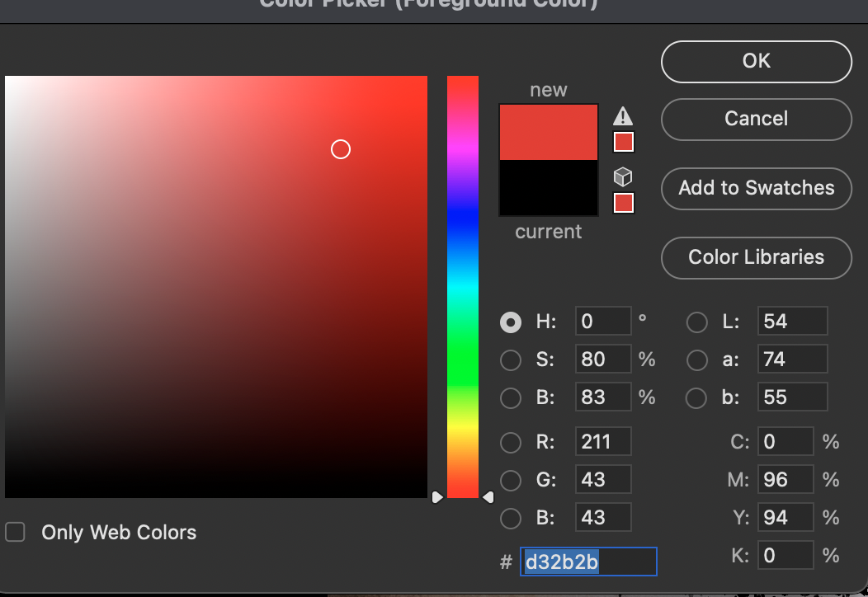Click the web-safe color swatch below cube
Viewport: 868px width, 597px height.
pyautogui.click(x=624, y=203)
